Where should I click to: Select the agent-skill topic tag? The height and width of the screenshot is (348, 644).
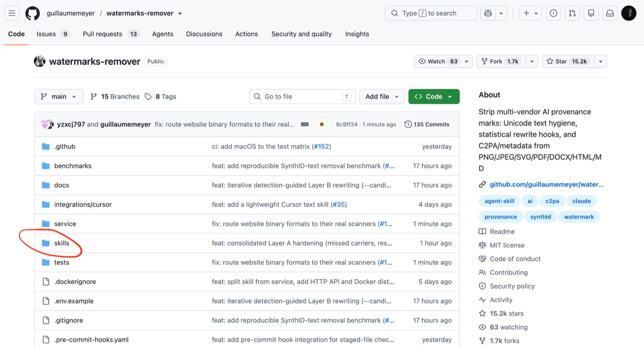point(500,201)
